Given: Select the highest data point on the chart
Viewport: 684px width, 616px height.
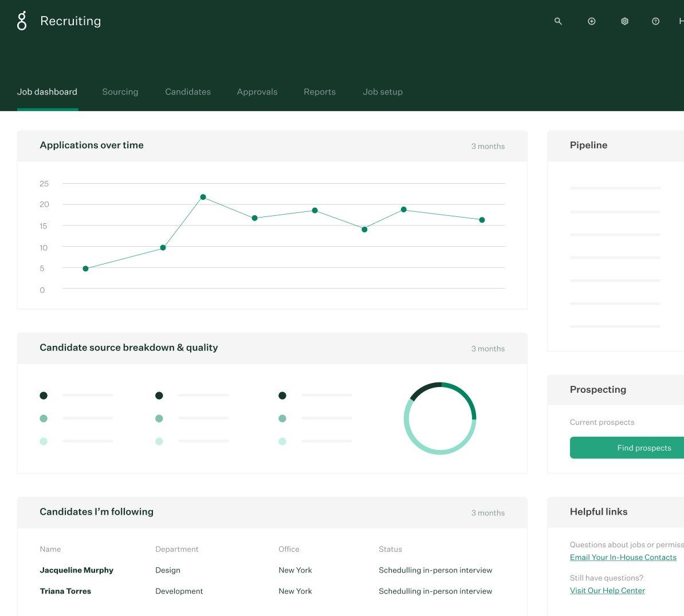Looking at the screenshot, I should 203,197.
